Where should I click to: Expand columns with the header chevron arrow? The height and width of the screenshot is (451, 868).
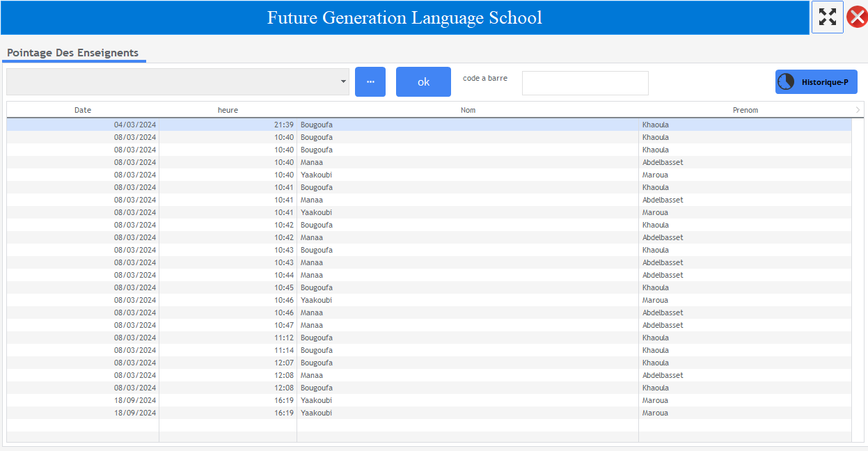858,110
